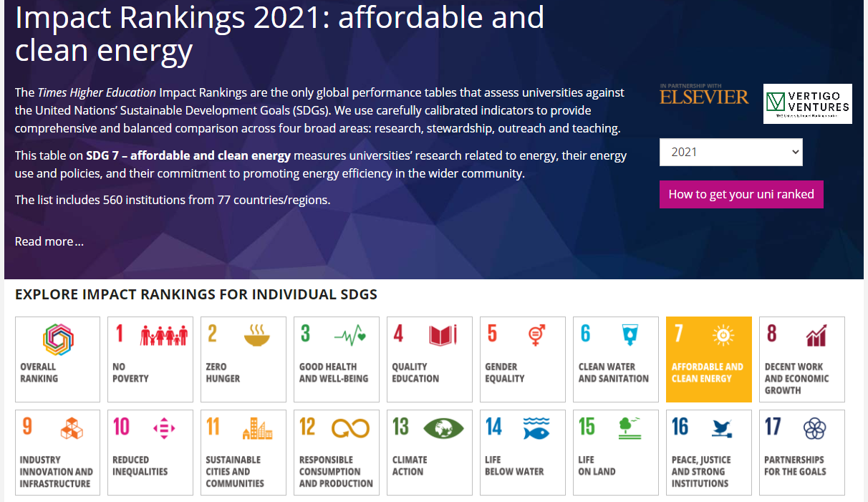Screen dimensions: 868x502
Task: Select the Affordable and Clean Energy tile
Action: [x=708, y=359]
